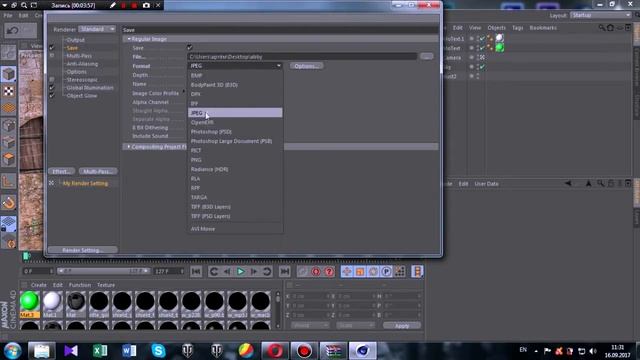Click the Multi-Pass... button
Image resolution: width=640 pixels, height=360 pixels.
[x=98, y=171]
